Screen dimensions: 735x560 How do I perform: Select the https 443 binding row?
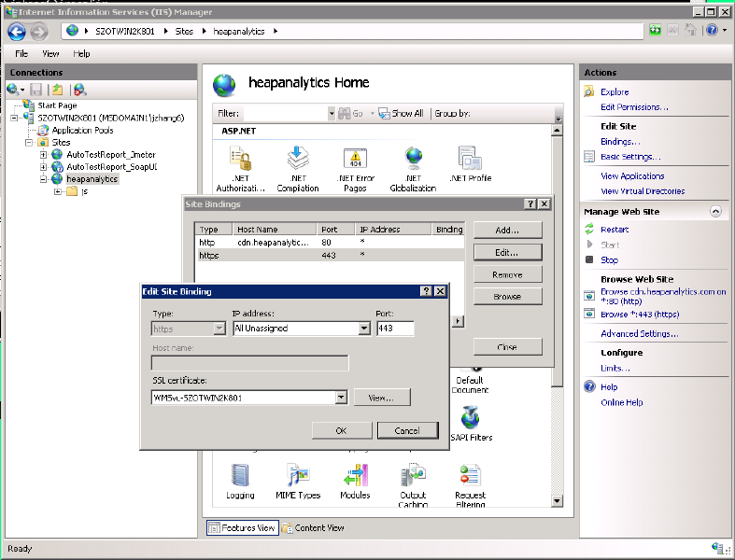330,256
